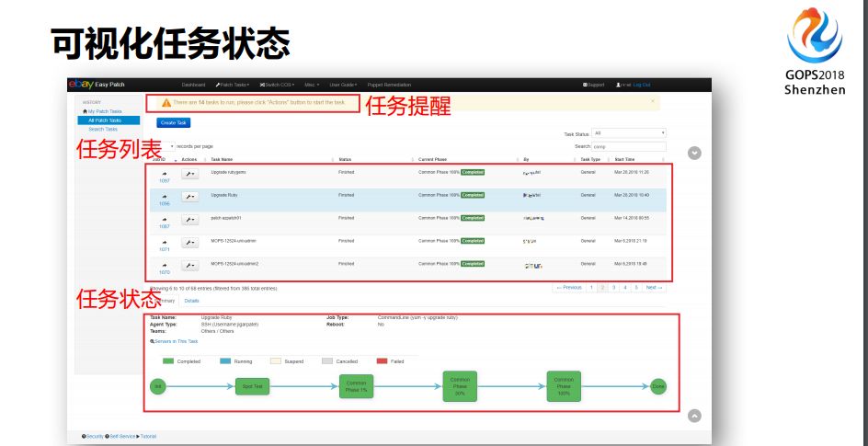The image size is (868, 446).
Task: Click the Failed red legend swatch
Action: pyautogui.click(x=382, y=361)
